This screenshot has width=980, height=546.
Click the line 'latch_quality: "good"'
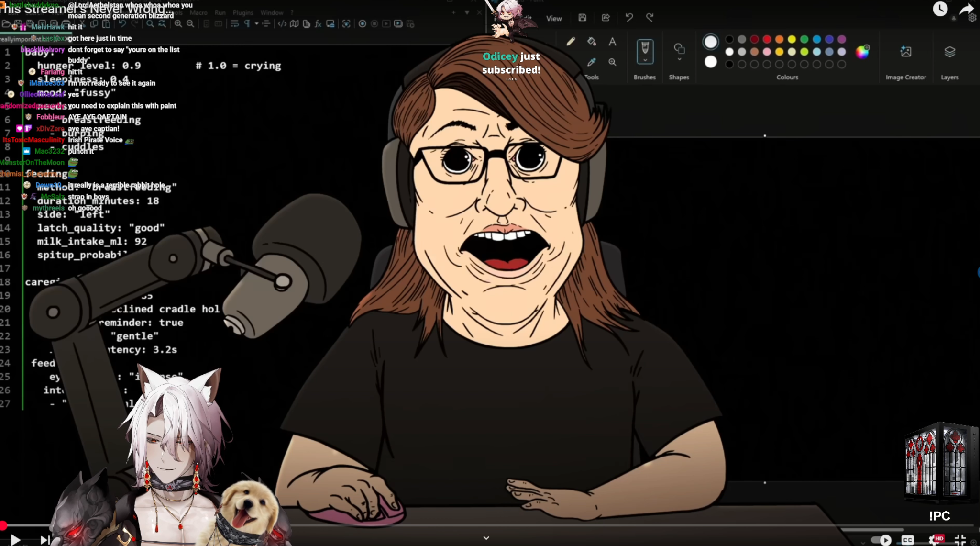[x=101, y=228]
